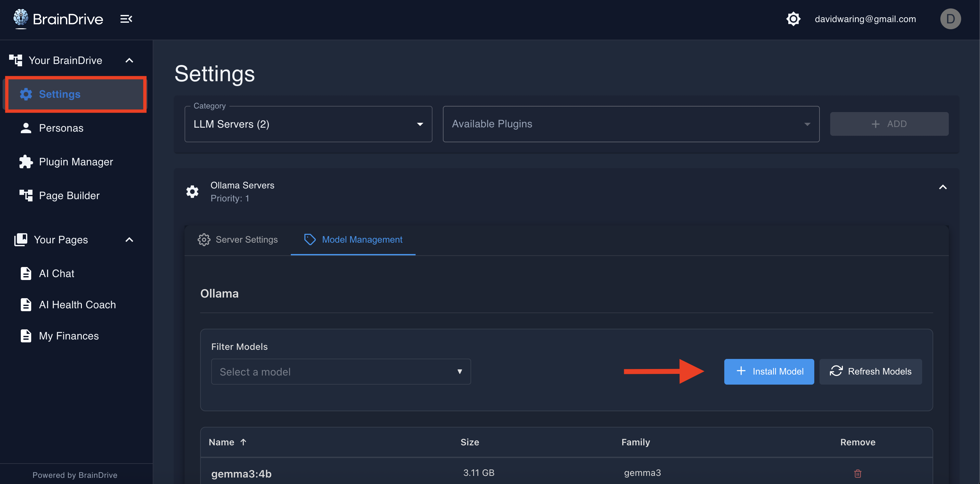Collapse the Your BrainDrive section
Viewport: 980px width, 484px height.
129,60
